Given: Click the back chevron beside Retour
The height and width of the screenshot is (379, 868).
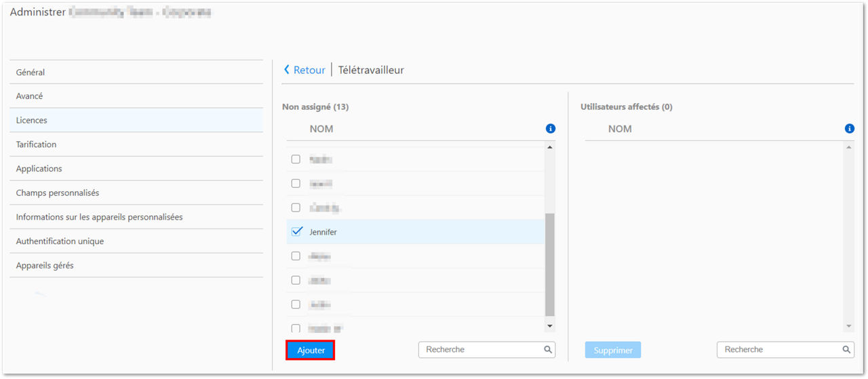Looking at the screenshot, I should pyautogui.click(x=287, y=70).
